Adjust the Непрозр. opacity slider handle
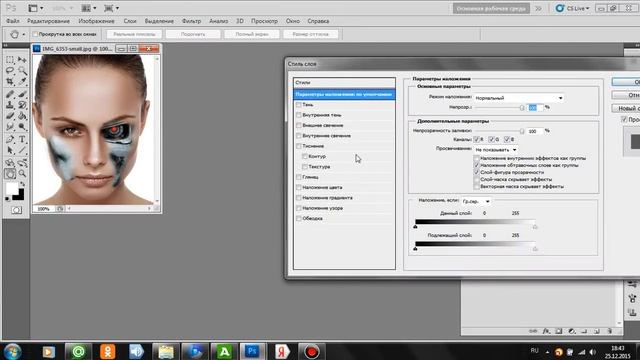This screenshot has width=640, height=360. [522, 108]
